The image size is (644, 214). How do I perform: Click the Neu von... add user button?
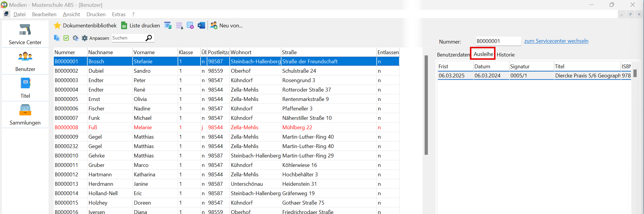click(226, 26)
